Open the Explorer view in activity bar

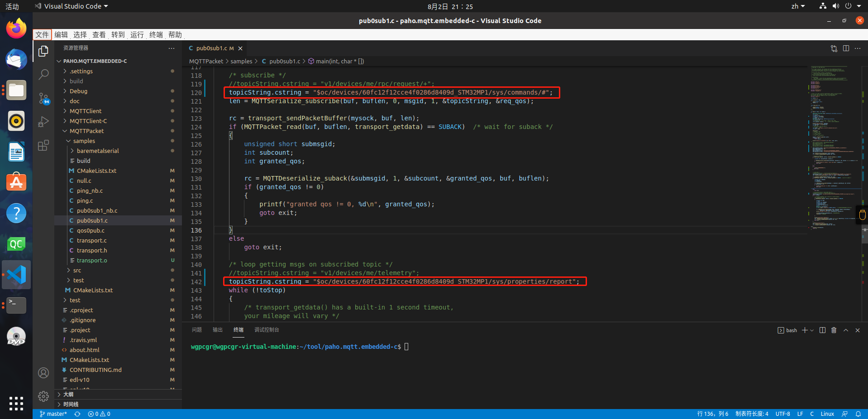coord(43,51)
